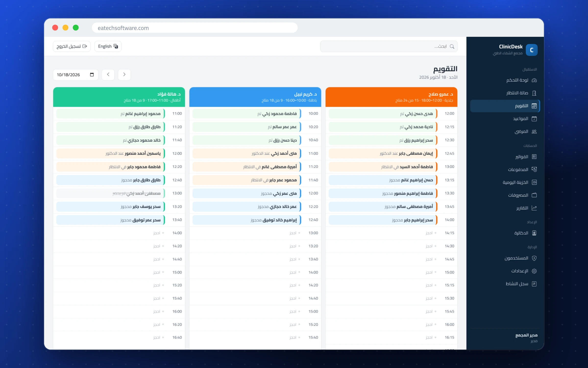Open سحر يوسف جابر 13:20 appointment

110,207
